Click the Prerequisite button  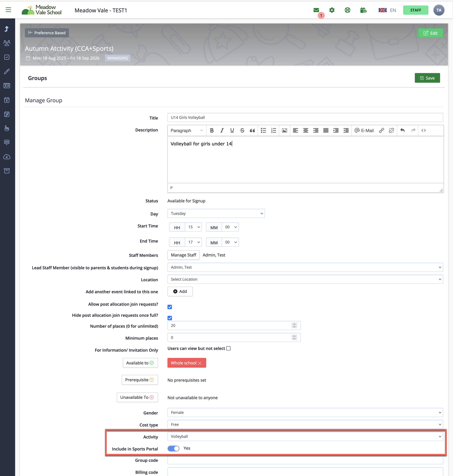coord(140,380)
